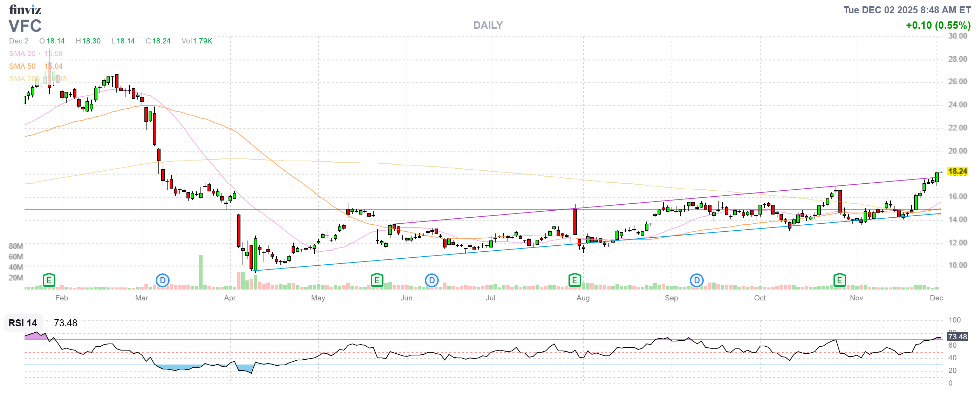Image resolution: width=980 pixels, height=394 pixels.
Task: Click the SMA 200 indicator label
Action: point(23,79)
